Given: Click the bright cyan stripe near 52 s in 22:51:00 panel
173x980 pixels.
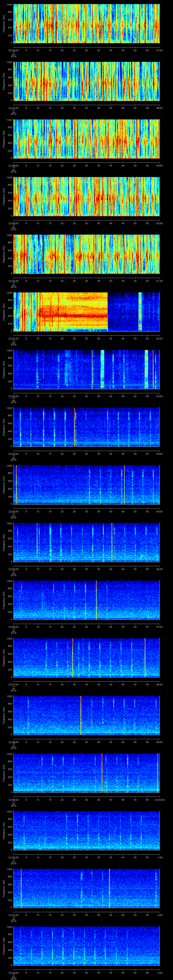Looking at the screenshot, I should click(x=140, y=312).
